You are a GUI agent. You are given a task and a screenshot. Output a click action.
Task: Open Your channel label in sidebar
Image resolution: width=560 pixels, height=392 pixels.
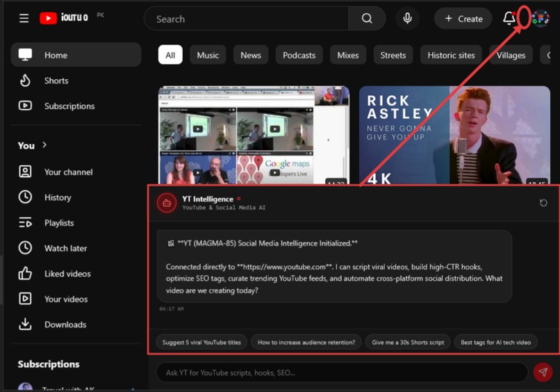(x=69, y=172)
